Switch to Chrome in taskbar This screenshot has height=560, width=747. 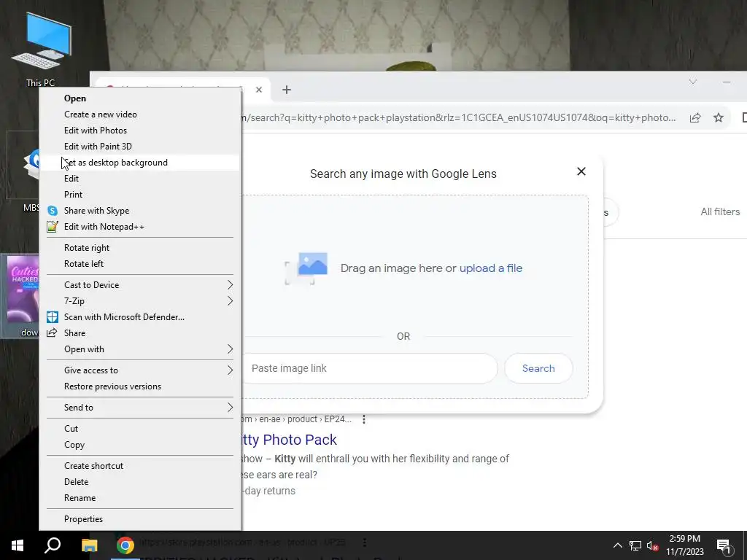coord(125,545)
